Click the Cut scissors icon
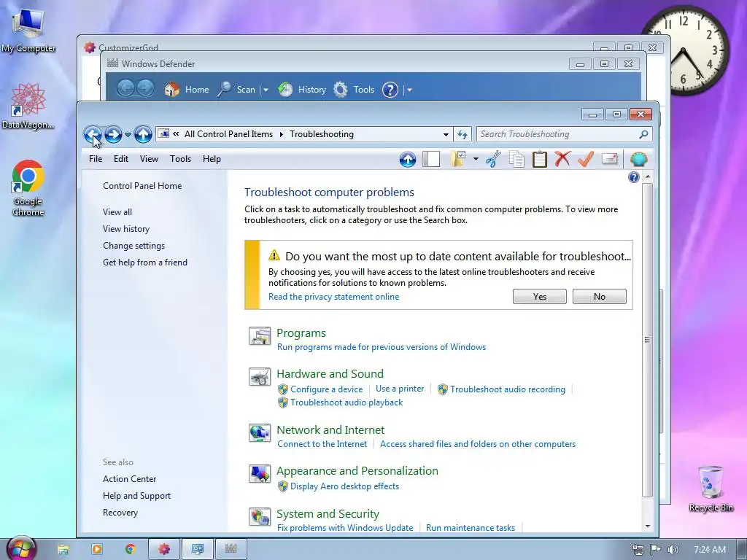 [x=494, y=159]
